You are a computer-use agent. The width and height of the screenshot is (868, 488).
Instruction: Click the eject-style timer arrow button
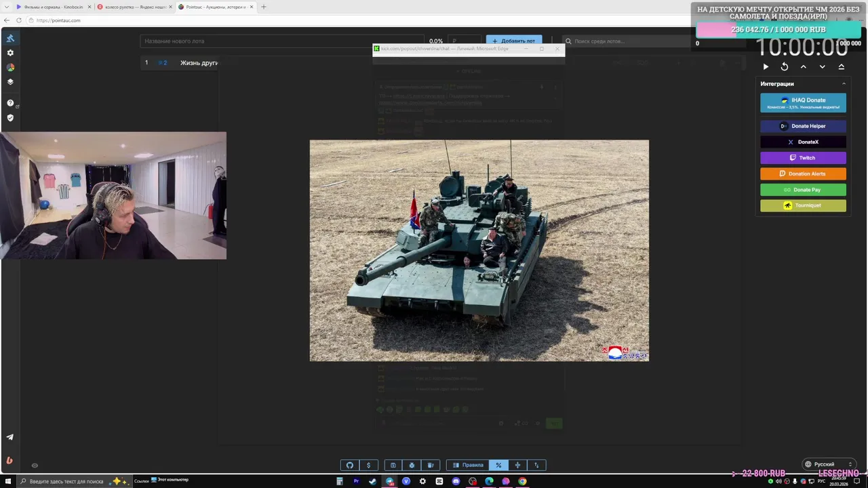pos(842,66)
